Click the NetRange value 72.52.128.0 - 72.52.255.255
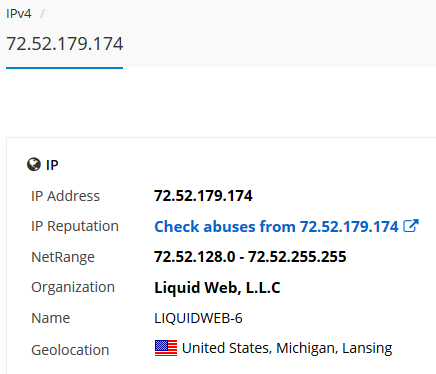 pyautogui.click(x=250, y=257)
